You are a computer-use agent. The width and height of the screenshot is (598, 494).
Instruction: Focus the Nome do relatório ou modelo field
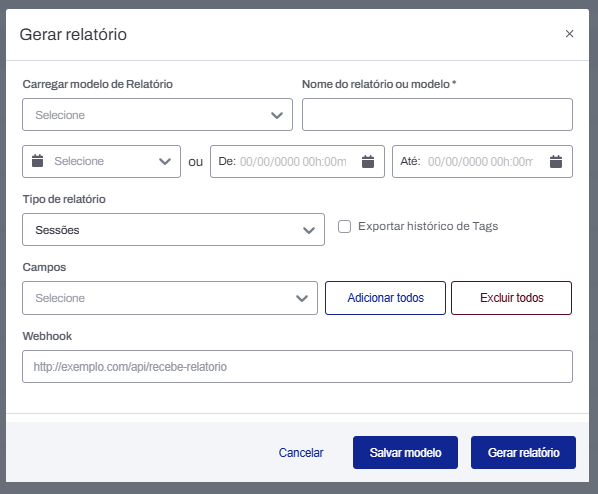437,115
